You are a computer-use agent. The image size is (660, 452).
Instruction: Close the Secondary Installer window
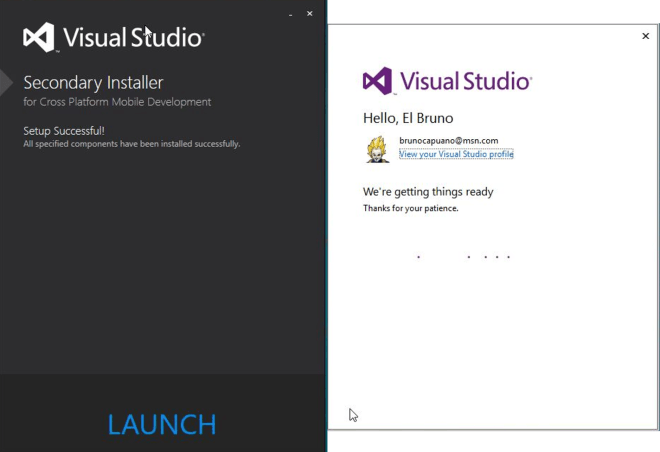pyautogui.click(x=310, y=13)
